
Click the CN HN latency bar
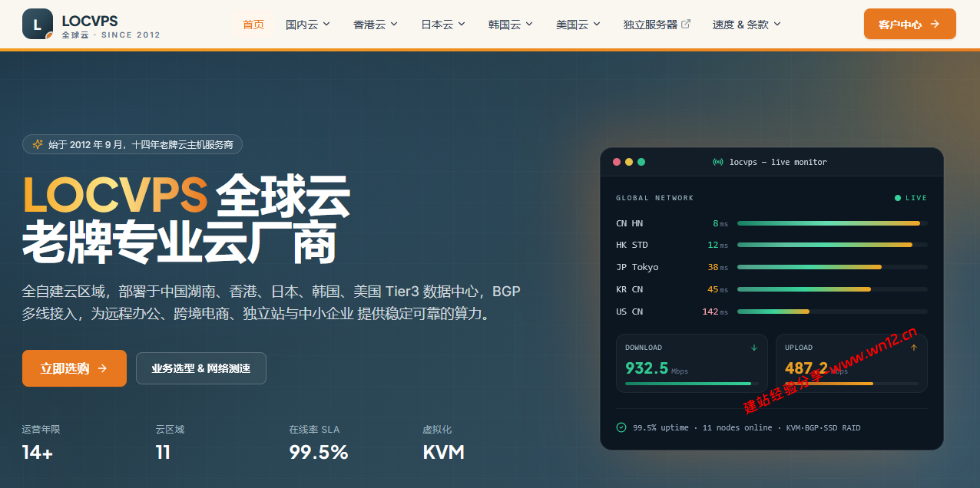pos(833,223)
